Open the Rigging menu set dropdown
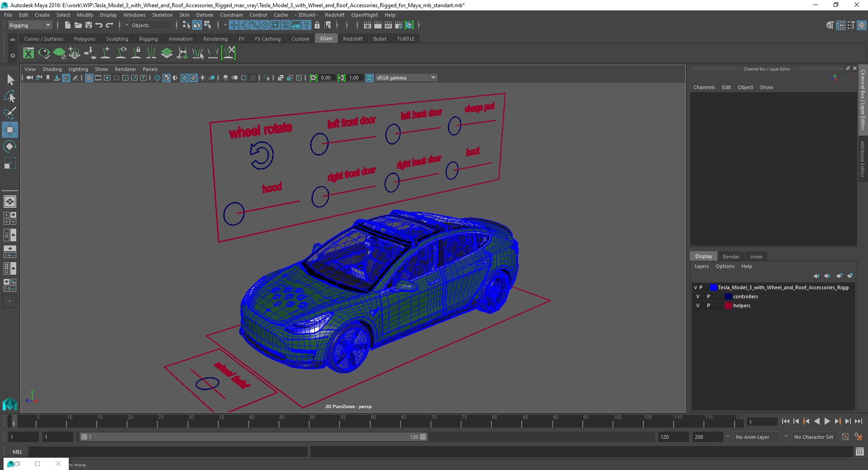868x470 pixels. tap(30, 25)
